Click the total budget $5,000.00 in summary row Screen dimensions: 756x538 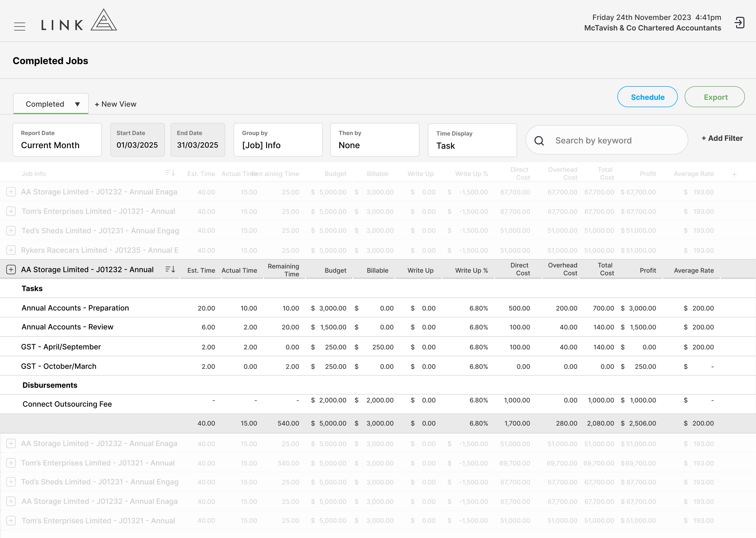(329, 423)
